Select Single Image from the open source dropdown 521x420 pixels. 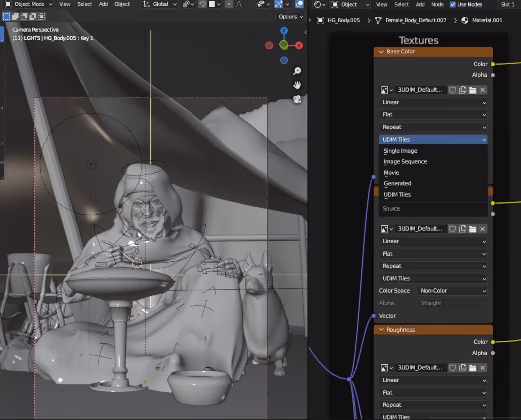(x=401, y=151)
